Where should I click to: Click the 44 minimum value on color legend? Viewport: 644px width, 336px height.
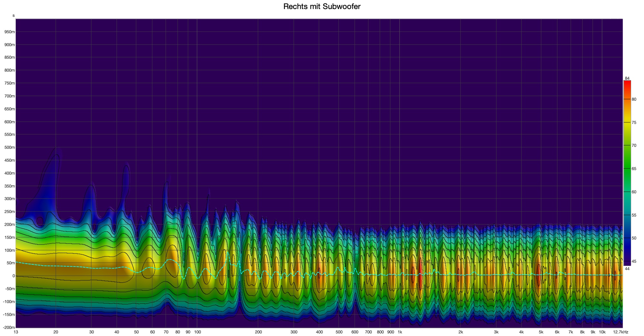point(627,269)
